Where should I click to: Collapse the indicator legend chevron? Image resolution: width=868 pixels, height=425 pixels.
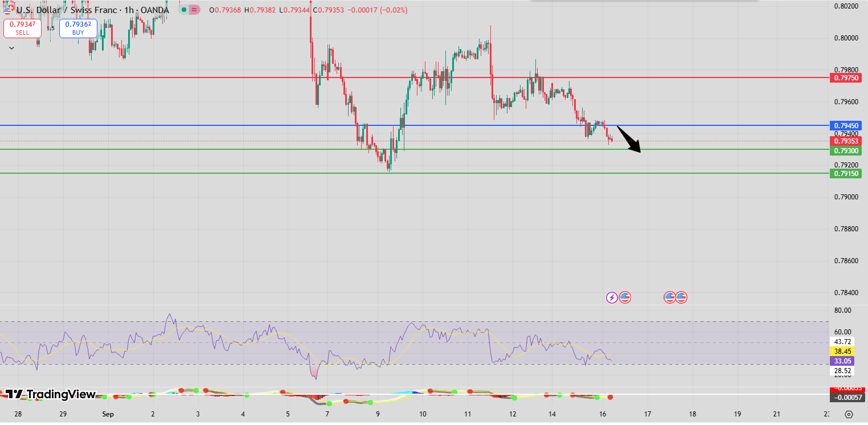11,48
